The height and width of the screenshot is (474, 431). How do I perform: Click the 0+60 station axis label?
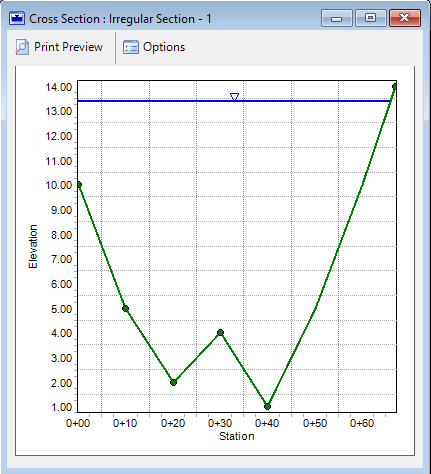[362, 423]
